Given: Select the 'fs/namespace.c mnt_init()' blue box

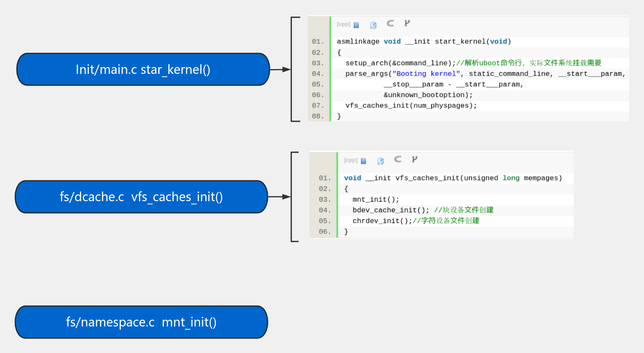Looking at the screenshot, I should tap(141, 322).
